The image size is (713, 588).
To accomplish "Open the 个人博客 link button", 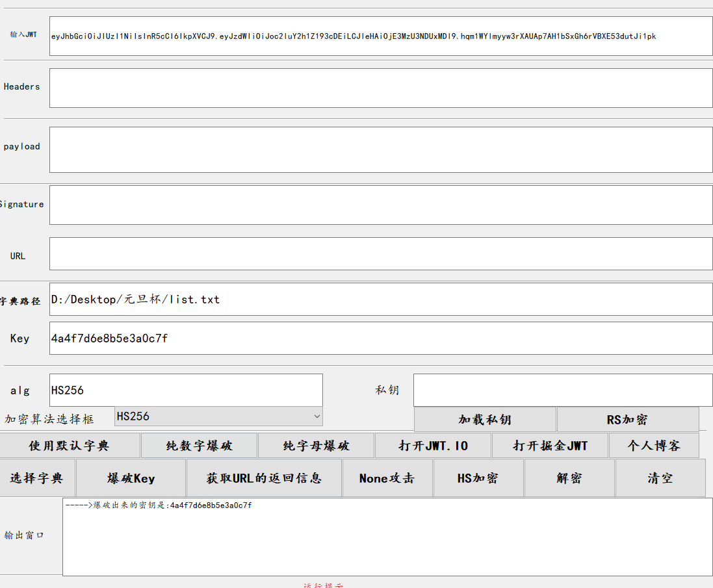I will pos(653,446).
